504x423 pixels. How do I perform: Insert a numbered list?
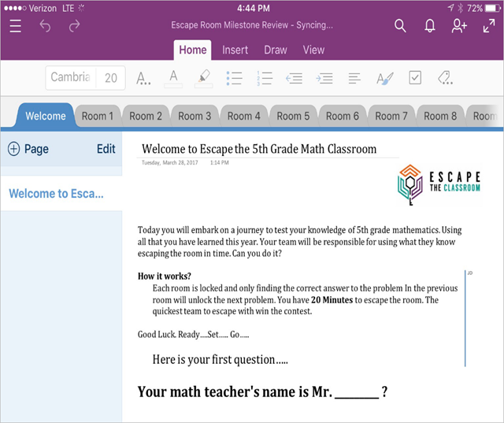(264, 77)
